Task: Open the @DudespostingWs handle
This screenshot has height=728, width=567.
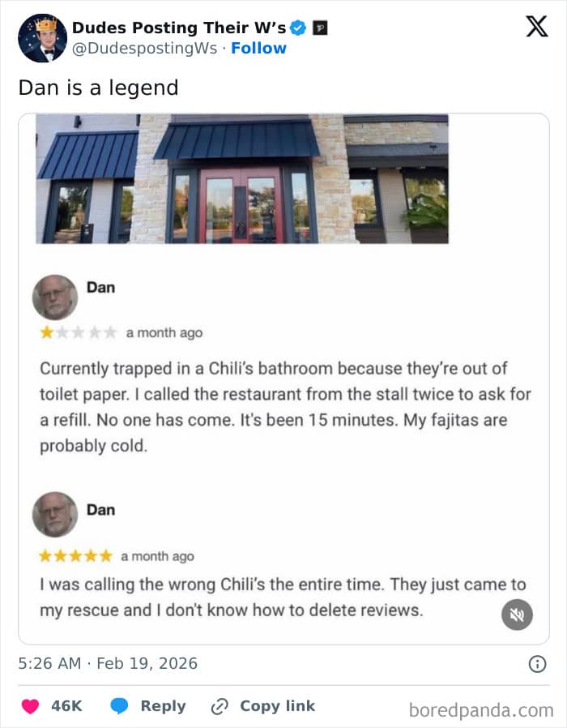Action: (144, 49)
